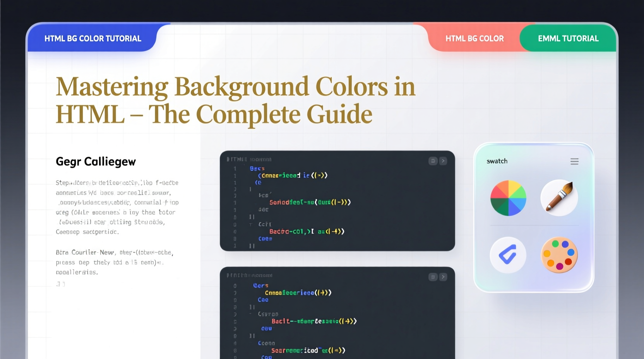Screen dimensions: 644x359
Task: Open the list icon in second code editor
Action: [x=433, y=277]
